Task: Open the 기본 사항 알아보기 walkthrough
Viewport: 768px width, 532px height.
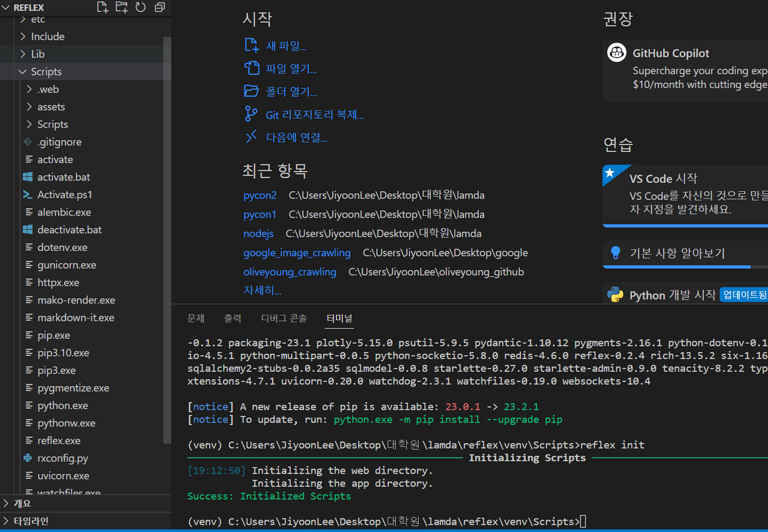Action: pos(685,253)
